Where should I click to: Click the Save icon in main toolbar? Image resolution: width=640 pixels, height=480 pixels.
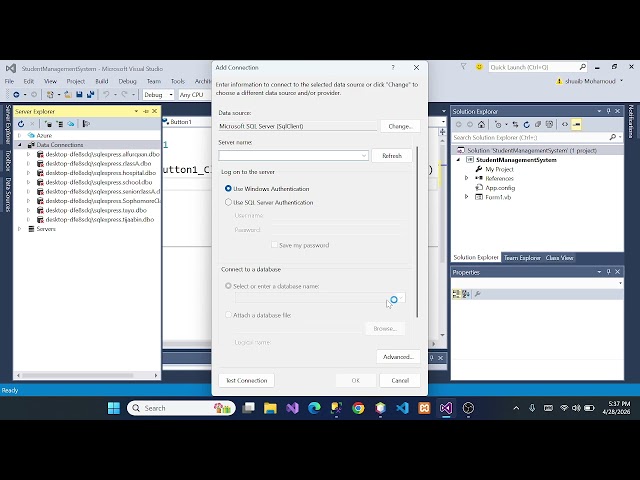click(79, 95)
